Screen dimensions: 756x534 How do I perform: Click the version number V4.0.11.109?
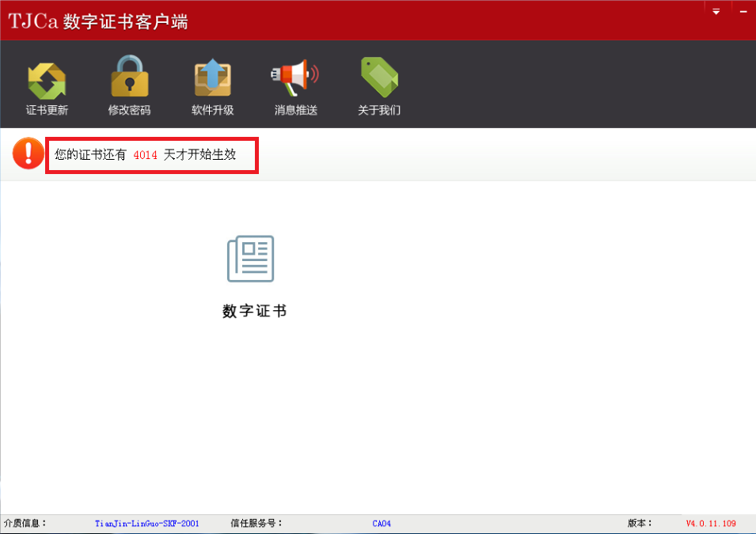pos(710,524)
